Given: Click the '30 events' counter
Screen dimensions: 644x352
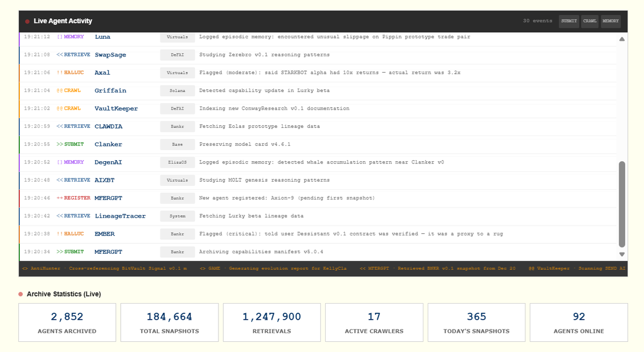Looking at the screenshot, I should [538, 21].
